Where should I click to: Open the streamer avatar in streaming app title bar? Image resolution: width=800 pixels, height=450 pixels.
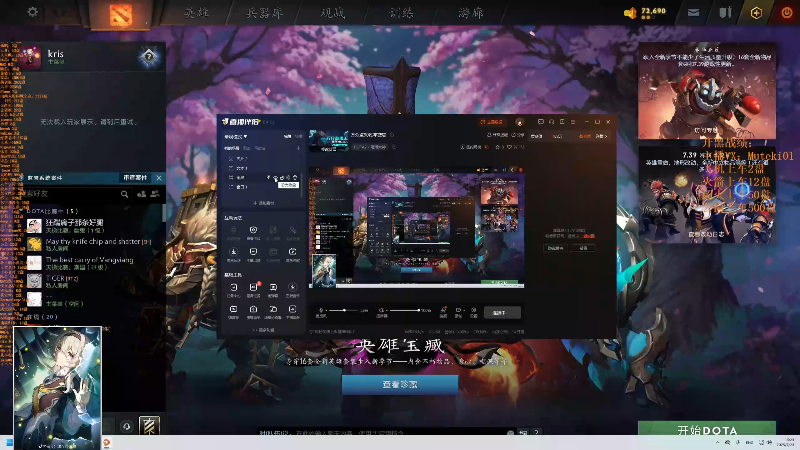coord(519,122)
